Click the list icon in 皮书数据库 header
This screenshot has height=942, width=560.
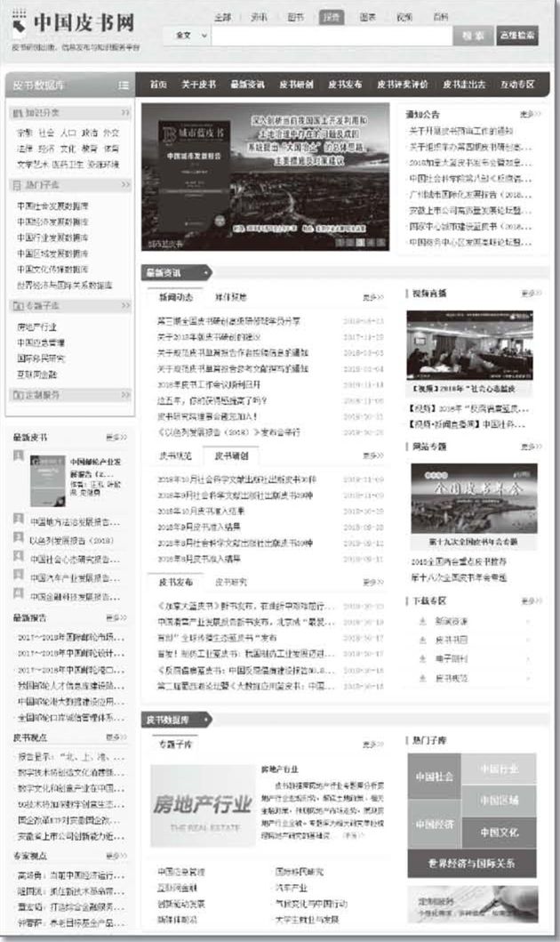point(123,85)
